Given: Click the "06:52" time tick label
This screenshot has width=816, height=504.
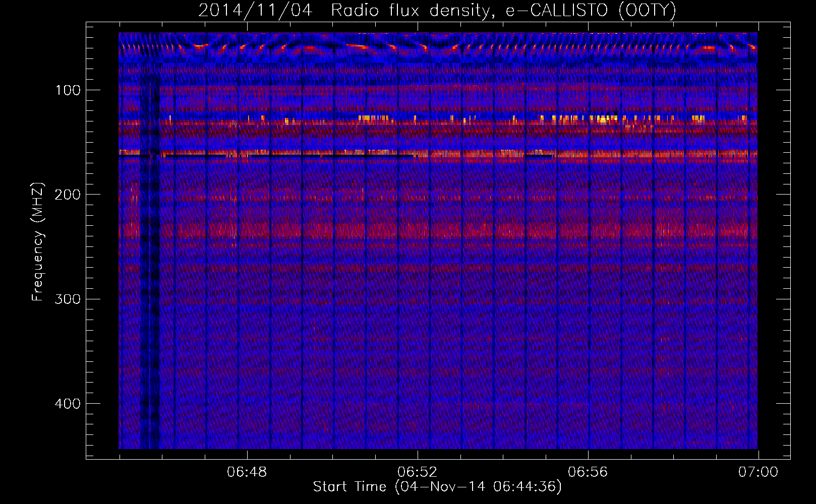Looking at the screenshot, I should pyautogui.click(x=418, y=472).
